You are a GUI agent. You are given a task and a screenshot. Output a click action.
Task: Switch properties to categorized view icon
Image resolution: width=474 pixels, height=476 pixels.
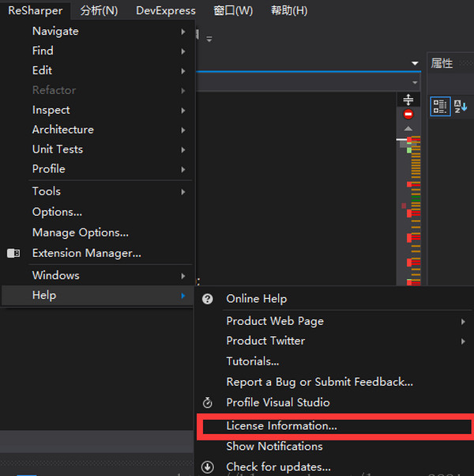[x=440, y=107]
